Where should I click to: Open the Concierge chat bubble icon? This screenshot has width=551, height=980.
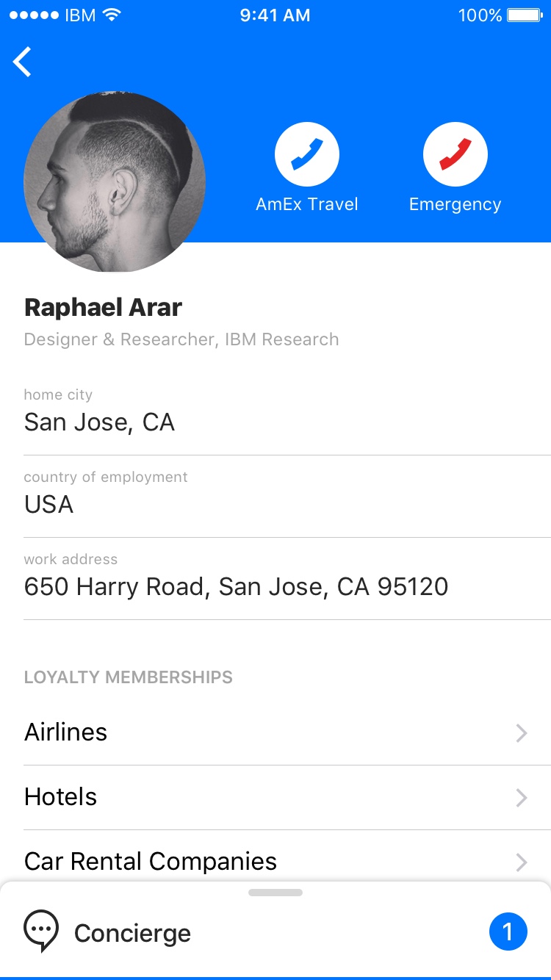[x=41, y=932]
